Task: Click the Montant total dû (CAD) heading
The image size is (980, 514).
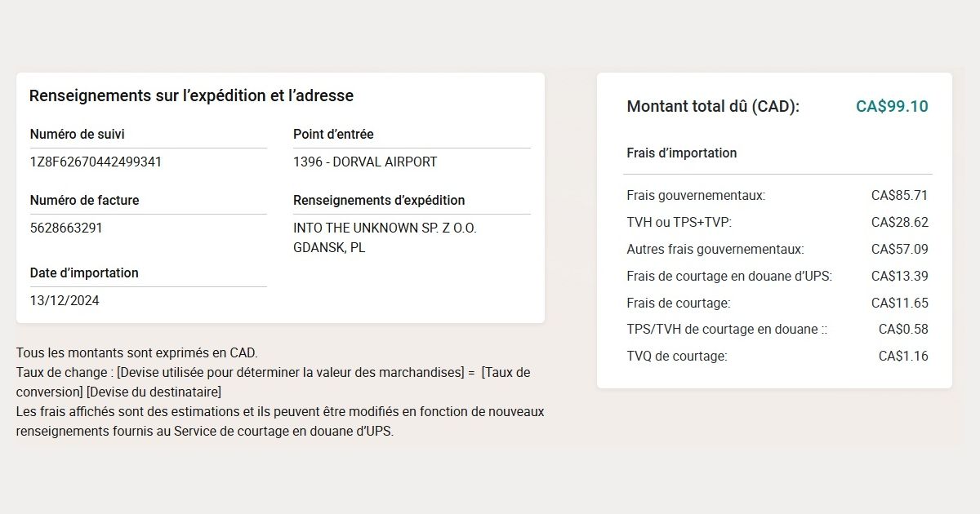Action: pyautogui.click(x=713, y=106)
